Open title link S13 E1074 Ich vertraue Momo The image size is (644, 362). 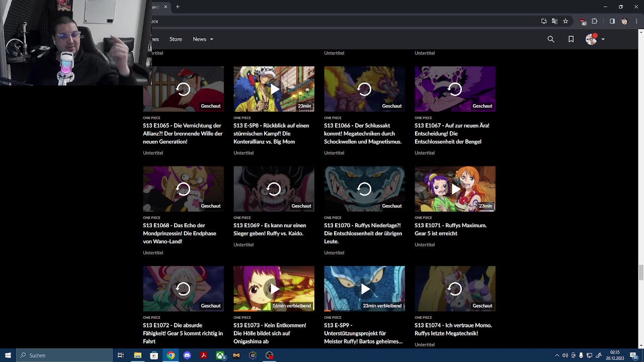pyautogui.click(x=453, y=329)
